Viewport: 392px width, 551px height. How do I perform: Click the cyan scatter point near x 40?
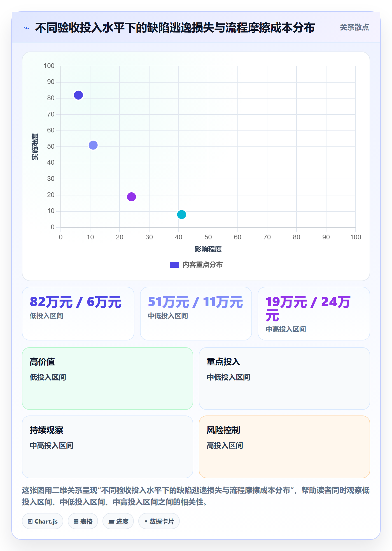pyautogui.click(x=182, y=214)
